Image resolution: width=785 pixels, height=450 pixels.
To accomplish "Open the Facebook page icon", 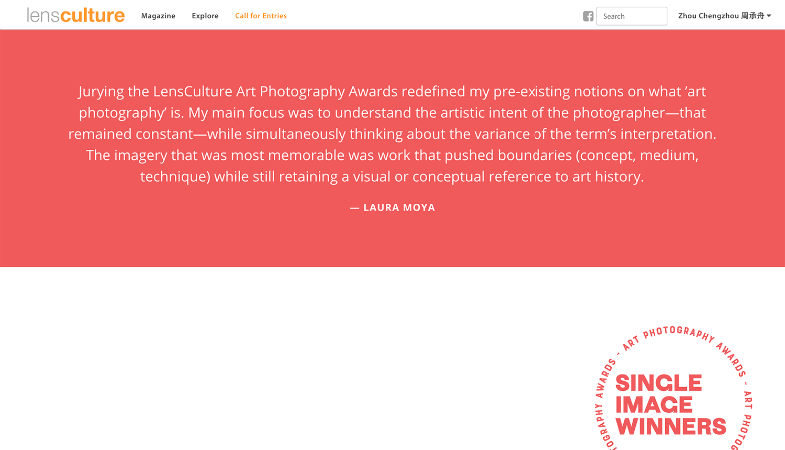I will 588,16.
